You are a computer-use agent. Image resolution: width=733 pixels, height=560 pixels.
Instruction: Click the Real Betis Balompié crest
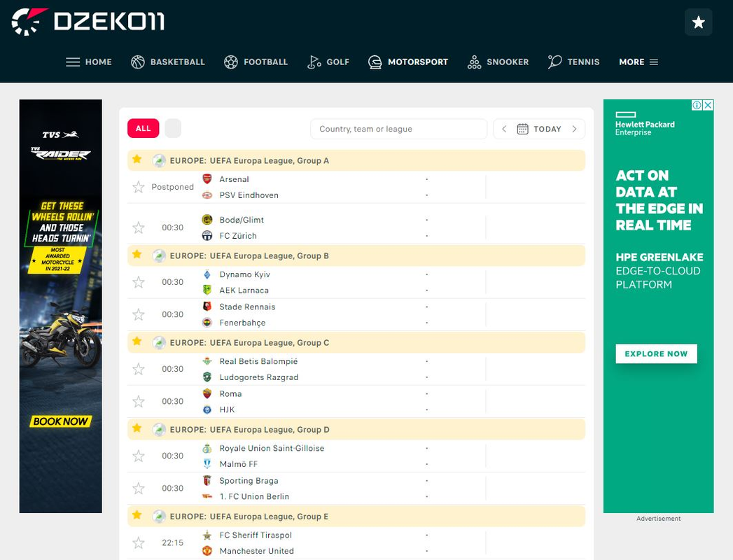[x=207, y=361]
